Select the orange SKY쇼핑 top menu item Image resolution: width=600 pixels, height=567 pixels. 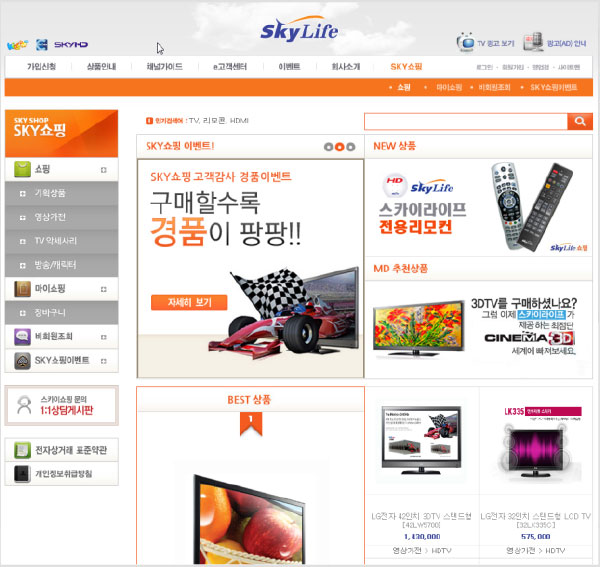click(406, 67)
